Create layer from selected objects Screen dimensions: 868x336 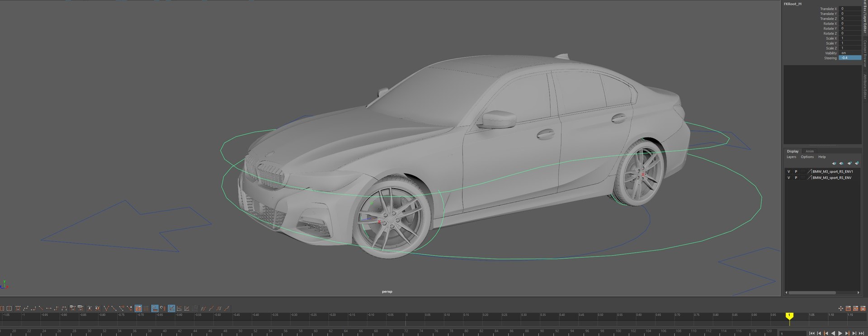point(857,163)
